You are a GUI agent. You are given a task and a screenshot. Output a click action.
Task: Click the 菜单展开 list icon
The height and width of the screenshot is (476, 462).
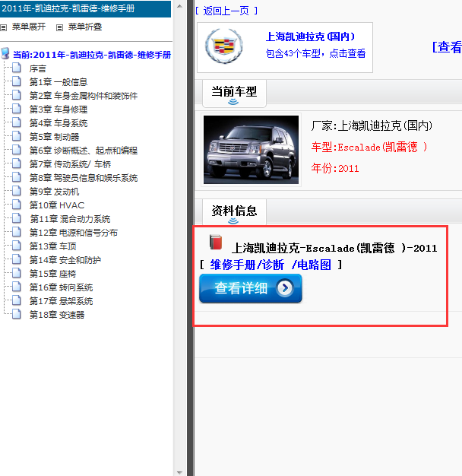click(x=3, y=27)
